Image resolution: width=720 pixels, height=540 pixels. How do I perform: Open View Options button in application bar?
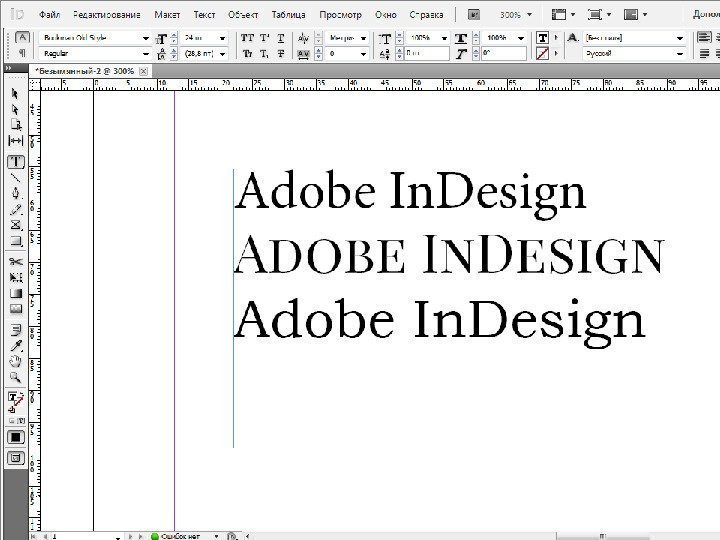pos(563,15)
